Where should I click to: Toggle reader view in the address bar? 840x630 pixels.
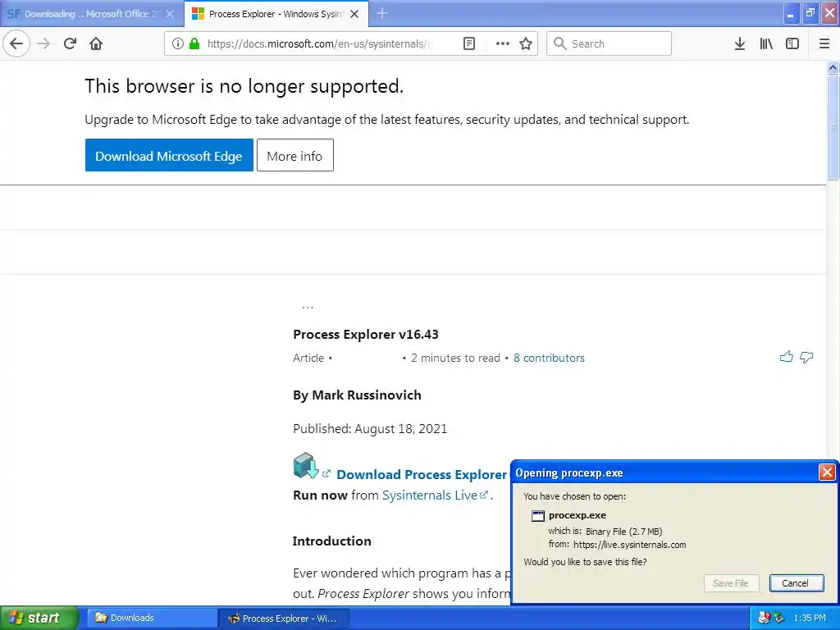(x=468, y=43)
